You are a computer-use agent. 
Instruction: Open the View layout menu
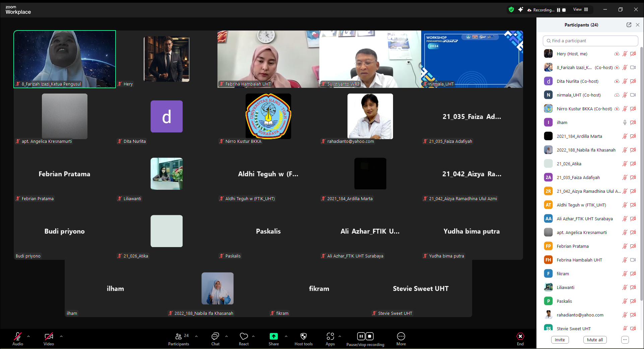[580, 9]
